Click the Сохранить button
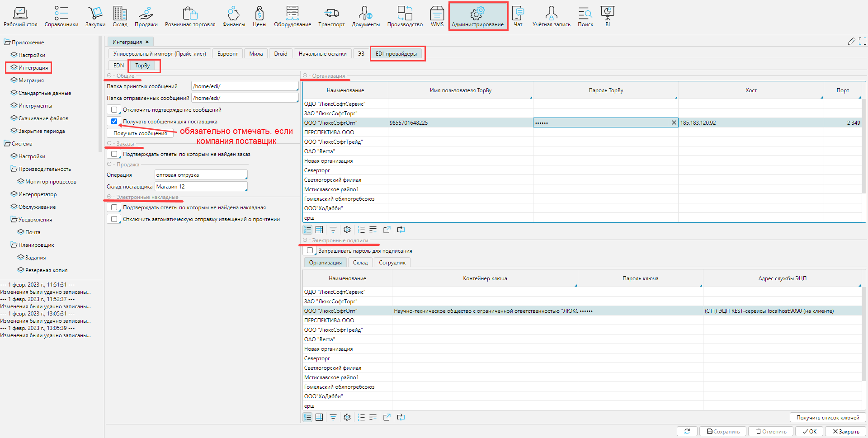This screenshot has height=438, width=868. [723, 431]
